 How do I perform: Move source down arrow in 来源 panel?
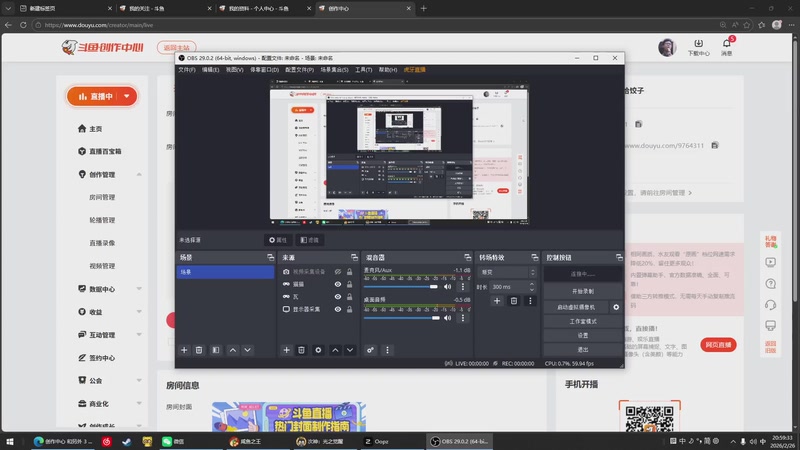tap(350, 350)
